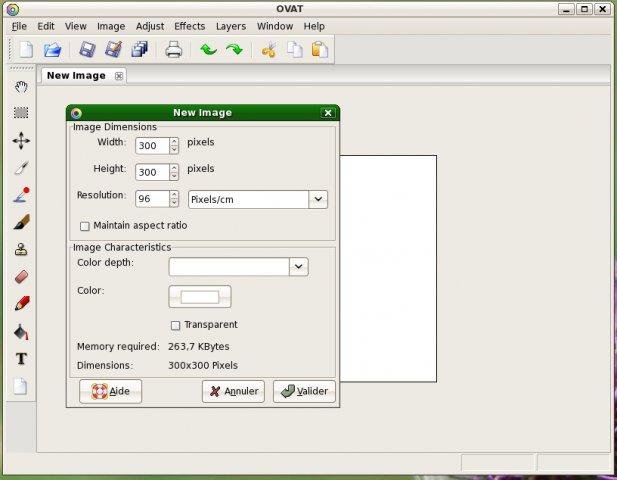
Task: Select the Paintbrush tool
Action: pyautogui.click(x=21, y=222)
